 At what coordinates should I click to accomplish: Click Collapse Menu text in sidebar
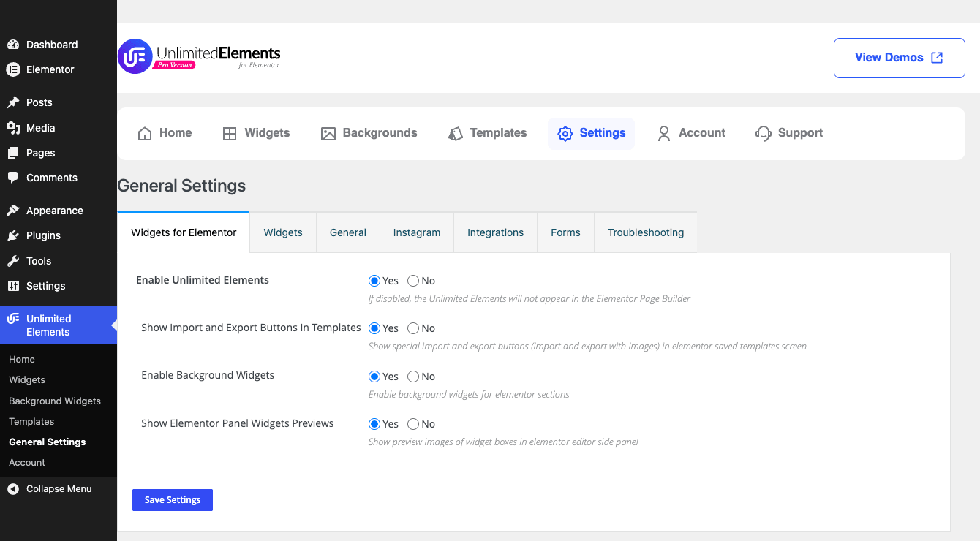pos(59,488)
